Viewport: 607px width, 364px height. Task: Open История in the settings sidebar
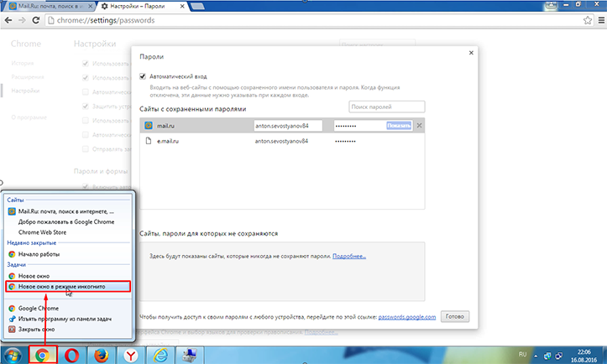pos(23,63)
